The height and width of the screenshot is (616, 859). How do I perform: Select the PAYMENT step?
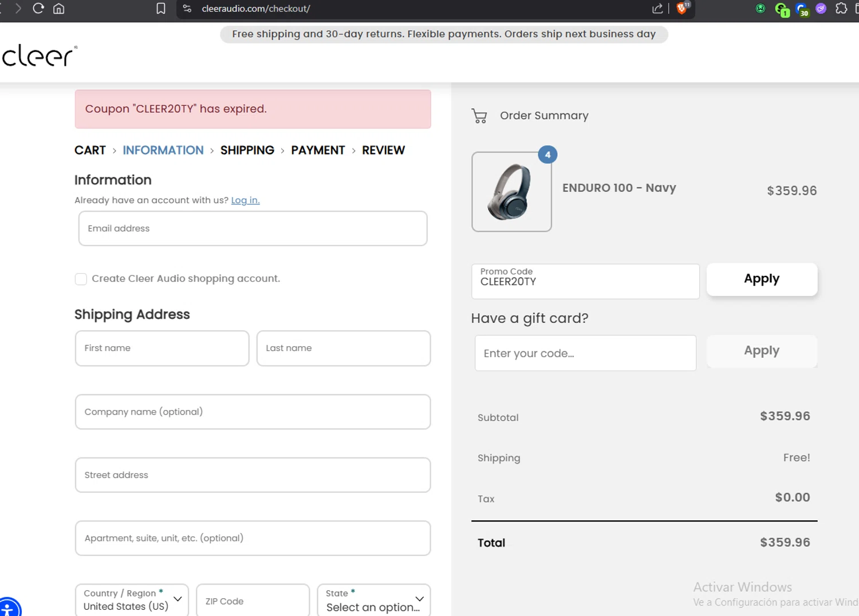tap(318, 150)
